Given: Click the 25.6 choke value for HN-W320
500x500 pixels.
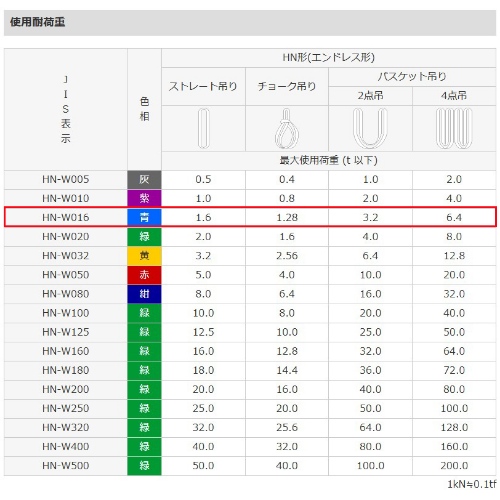Looking at the screenshot, I should (x=287, y=427).
